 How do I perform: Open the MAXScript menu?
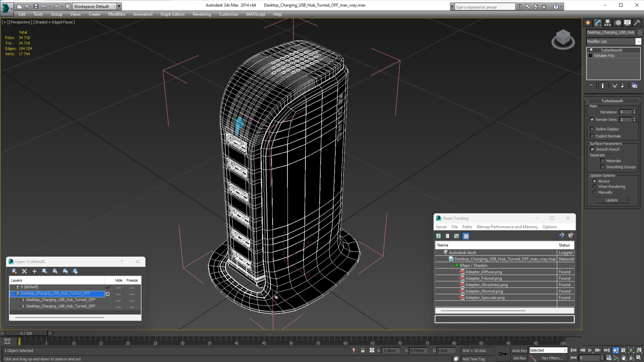[255, 14]
